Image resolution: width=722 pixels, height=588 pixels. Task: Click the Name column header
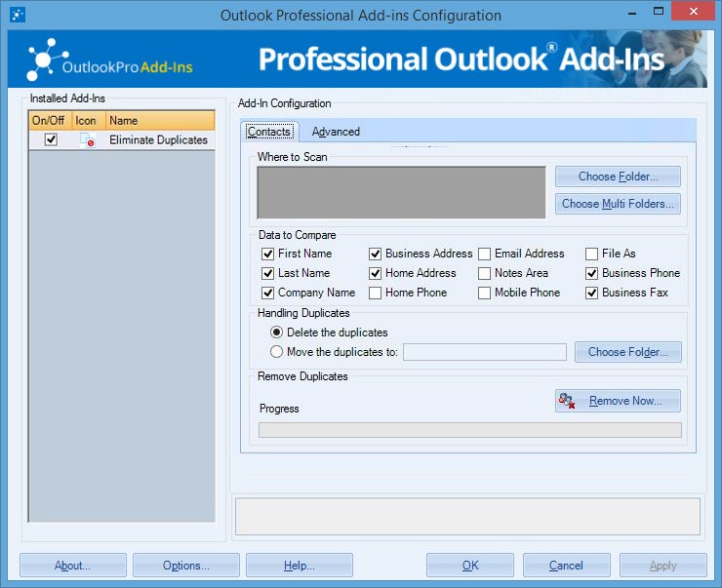(x=160, y=121)
